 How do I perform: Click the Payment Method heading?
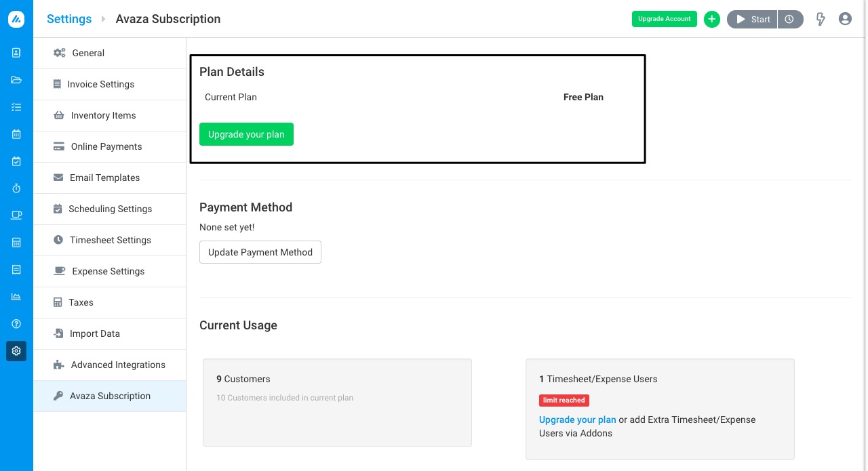coord(246,207)
